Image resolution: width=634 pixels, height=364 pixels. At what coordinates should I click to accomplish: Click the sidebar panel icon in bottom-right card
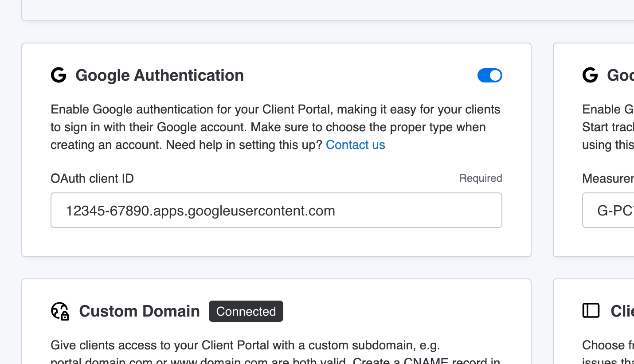click(x=591, y=311)
